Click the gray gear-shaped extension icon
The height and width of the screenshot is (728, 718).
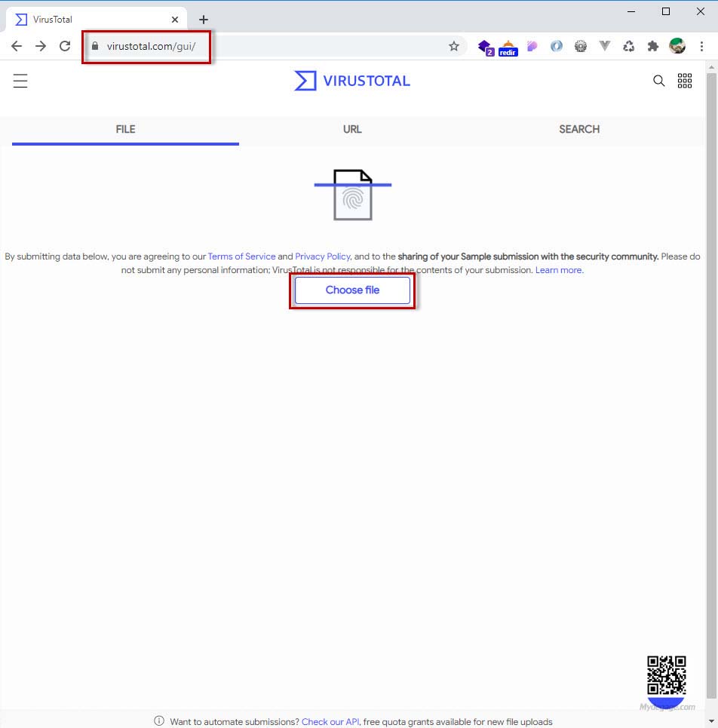(581, 46)
